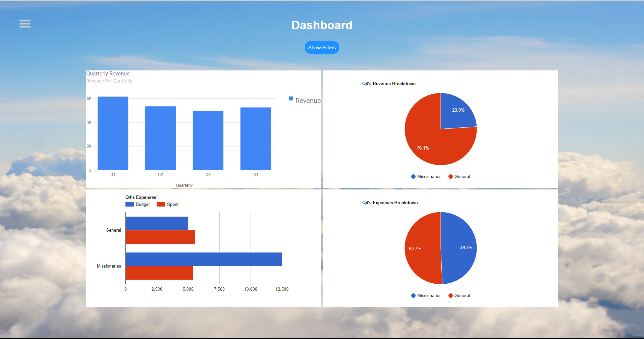Click the Spent legend label
Screen dimensions: 644x339
[172, 205]
